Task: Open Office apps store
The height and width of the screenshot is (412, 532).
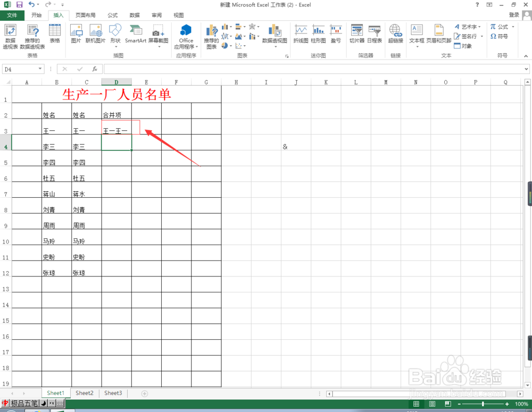Action: click(x=186, y=37)
